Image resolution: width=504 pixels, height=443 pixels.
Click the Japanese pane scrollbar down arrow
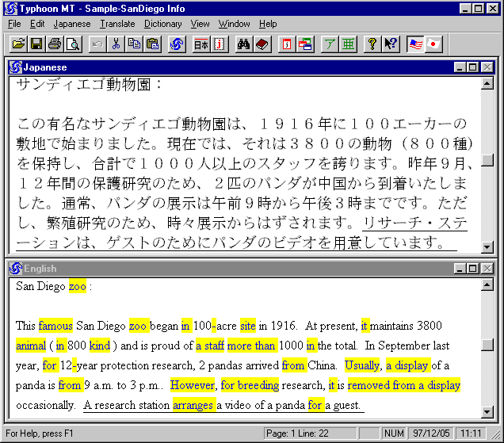[x=487, y=247]
